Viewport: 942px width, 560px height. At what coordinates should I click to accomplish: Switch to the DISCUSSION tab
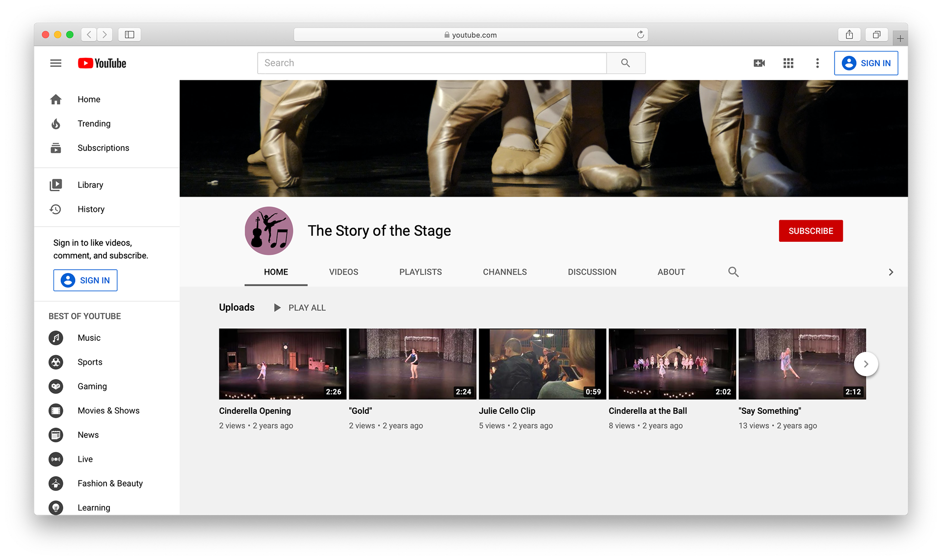(592, 272)
